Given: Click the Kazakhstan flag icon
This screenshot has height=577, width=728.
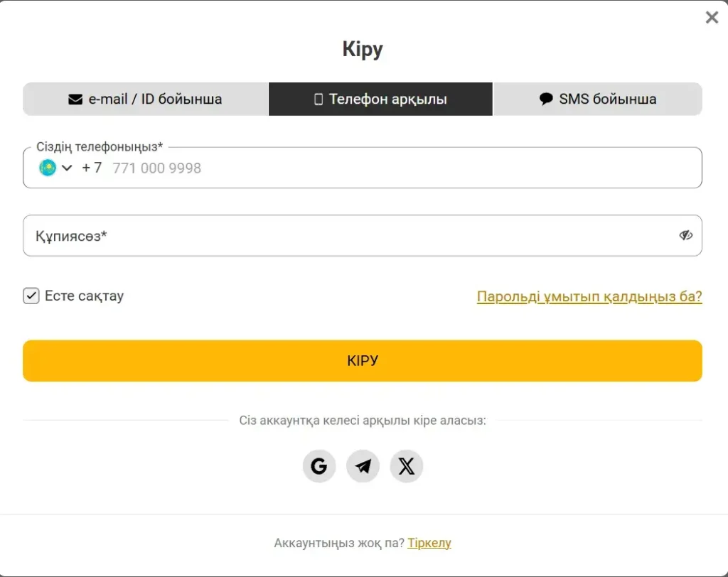Looking at the screenshot, I should [x=48, y=168].
